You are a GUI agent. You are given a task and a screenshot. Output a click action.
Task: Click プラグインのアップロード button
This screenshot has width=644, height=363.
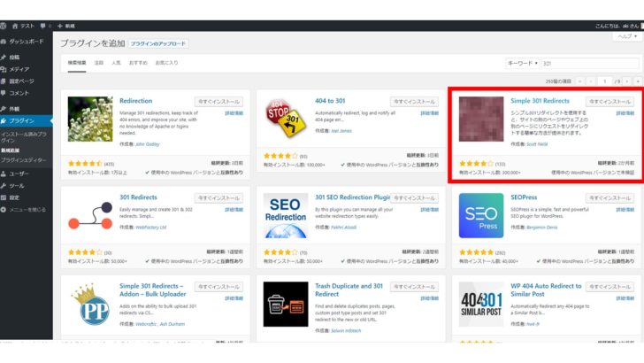tap(158, 43)
